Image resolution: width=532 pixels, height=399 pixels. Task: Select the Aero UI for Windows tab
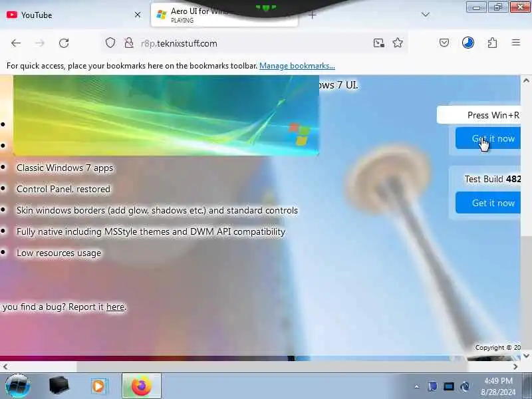[x=224, y=15]
